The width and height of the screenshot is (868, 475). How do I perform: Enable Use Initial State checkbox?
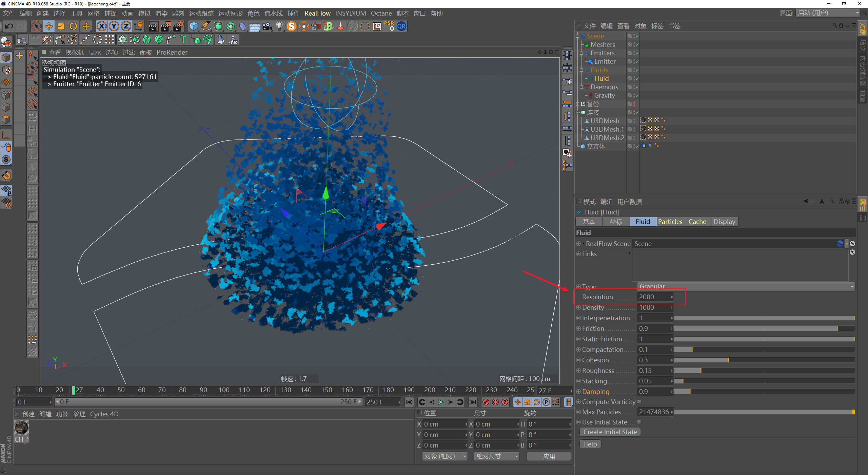tap(639, 422)
